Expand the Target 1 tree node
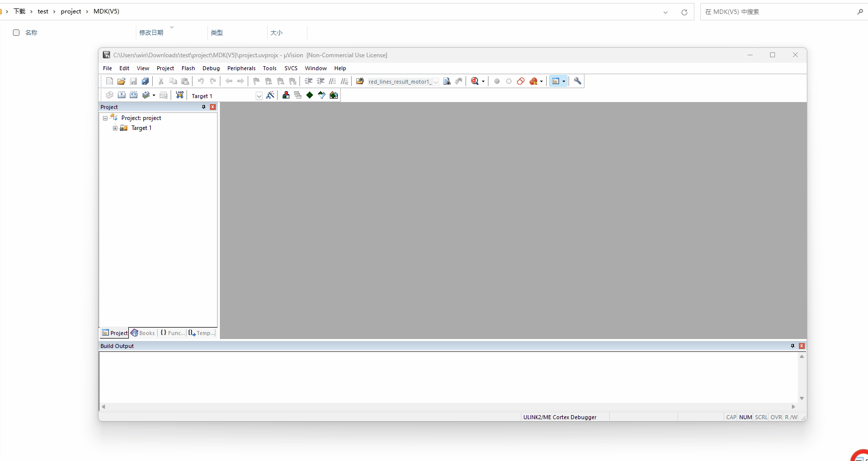Image resolution: width=868 pixels, height=461 pixels. click(x=115, y=128)
